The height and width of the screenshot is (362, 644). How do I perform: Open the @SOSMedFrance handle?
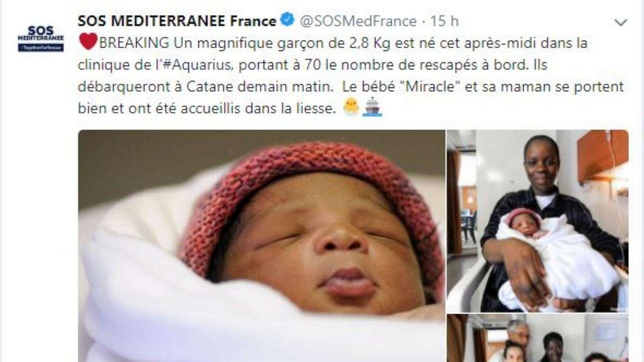pyautogui.click(x=357, y=21)
